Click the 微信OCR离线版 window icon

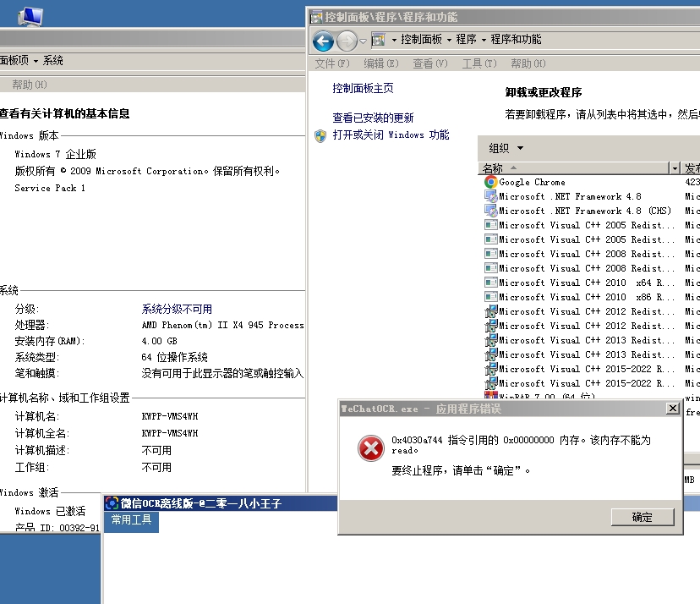[112, 503]
